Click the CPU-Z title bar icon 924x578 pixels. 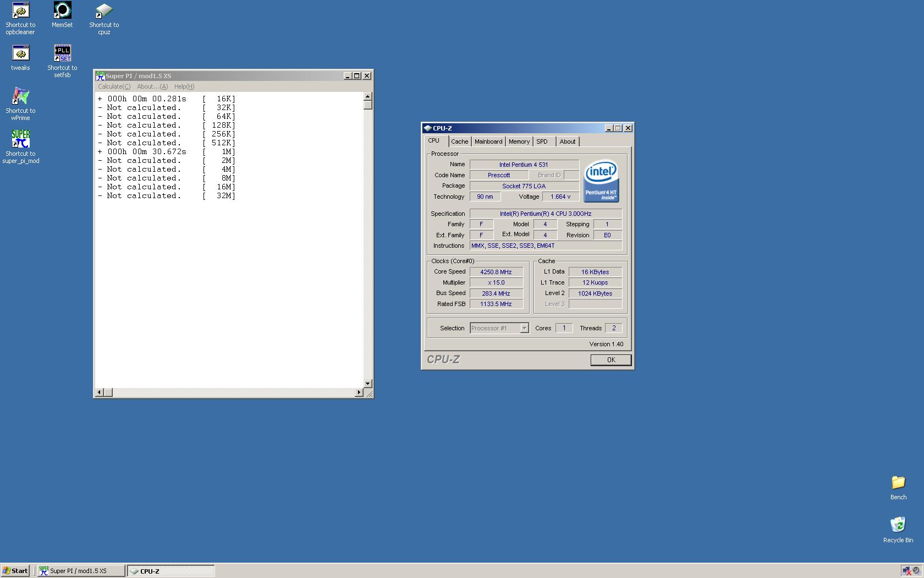pyautogui.click(x=427, y=128)
